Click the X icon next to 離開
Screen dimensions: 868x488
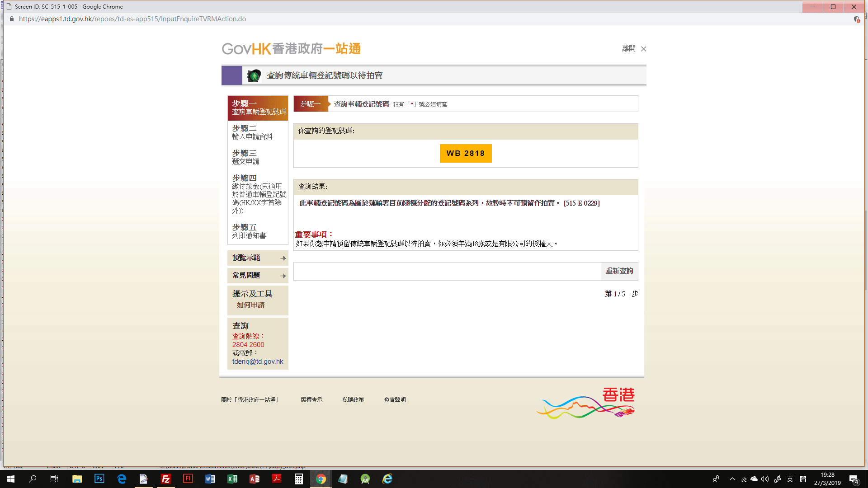point(643,49)
